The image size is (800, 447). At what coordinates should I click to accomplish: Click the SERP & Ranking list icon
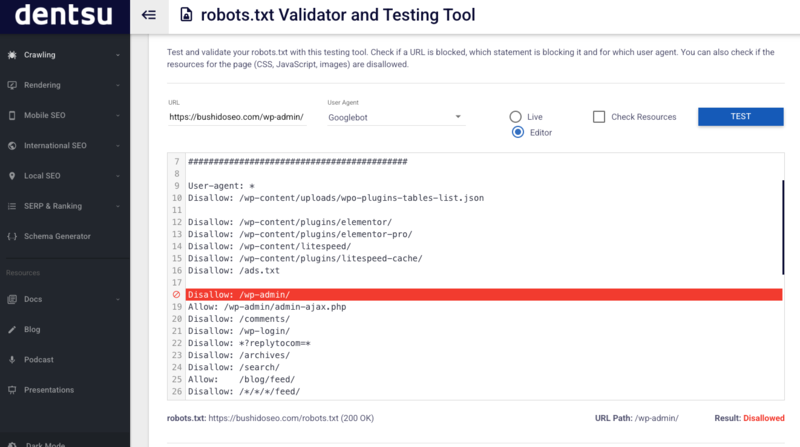12,206
